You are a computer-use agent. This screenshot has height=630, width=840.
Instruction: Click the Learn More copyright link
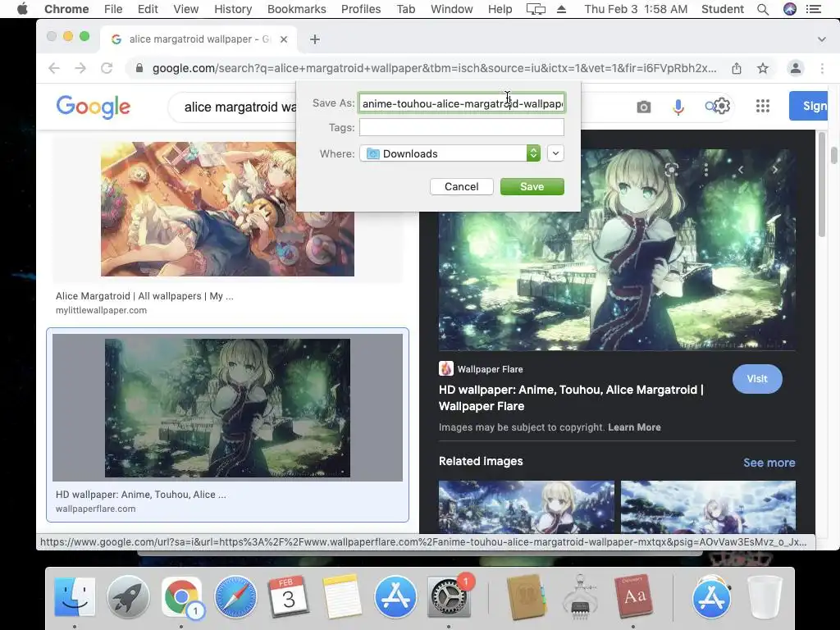click(x=634, y=427)
